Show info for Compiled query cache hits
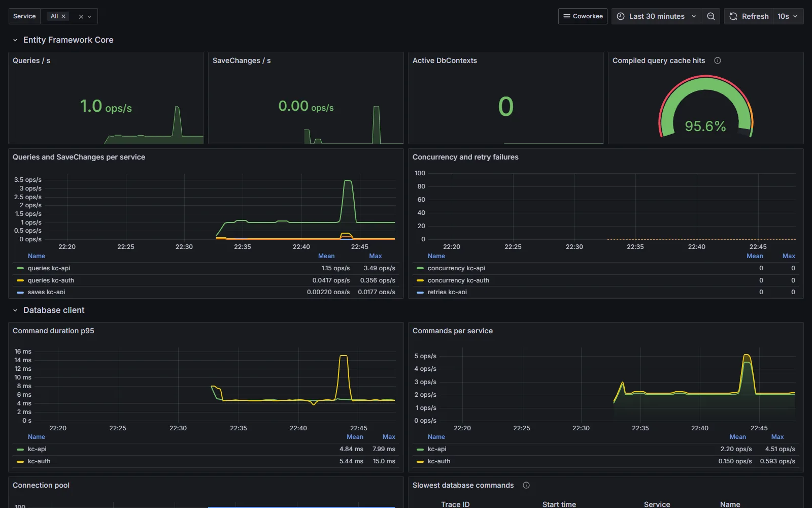The image size is (812, 508). (718, 60)
